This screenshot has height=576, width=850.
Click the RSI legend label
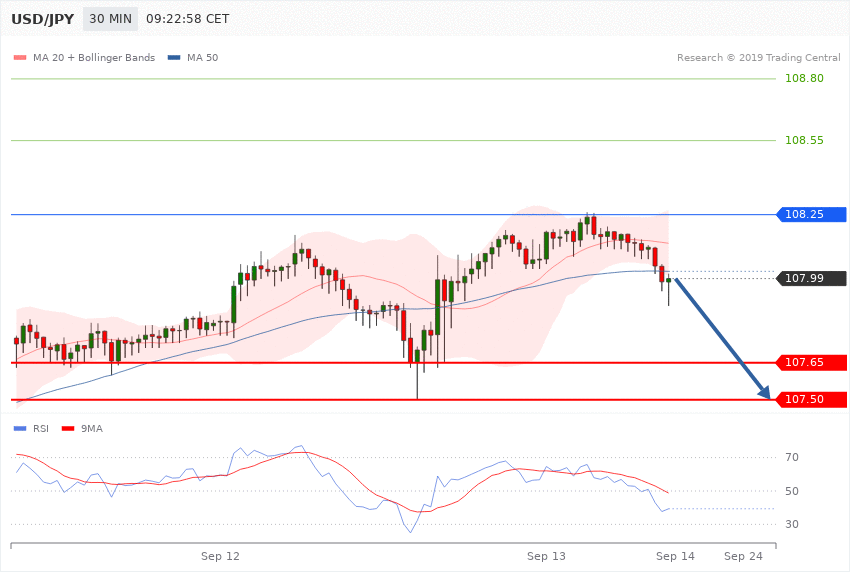41,429
